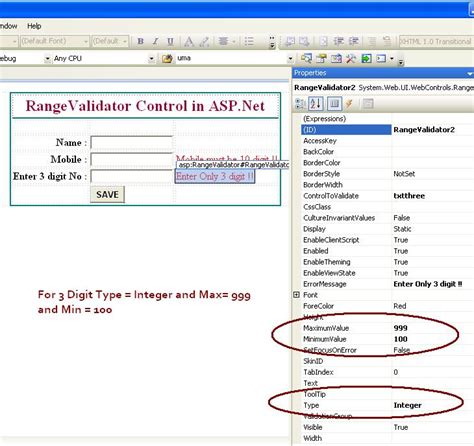The width and height of the screenshot is (474, 446).
Task: Switch Properties to Categorized view
Action: 300,104
